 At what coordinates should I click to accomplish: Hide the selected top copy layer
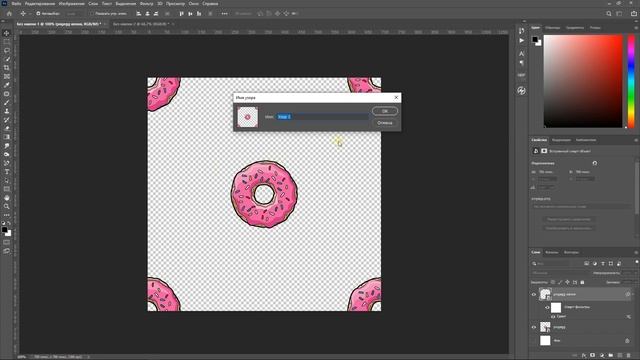533,294
